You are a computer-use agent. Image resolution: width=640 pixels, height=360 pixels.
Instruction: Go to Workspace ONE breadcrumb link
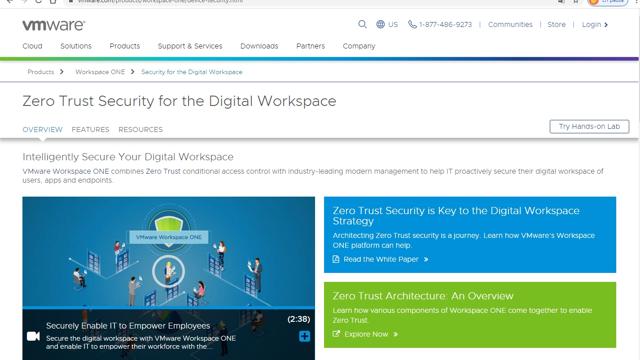[100, 72]
